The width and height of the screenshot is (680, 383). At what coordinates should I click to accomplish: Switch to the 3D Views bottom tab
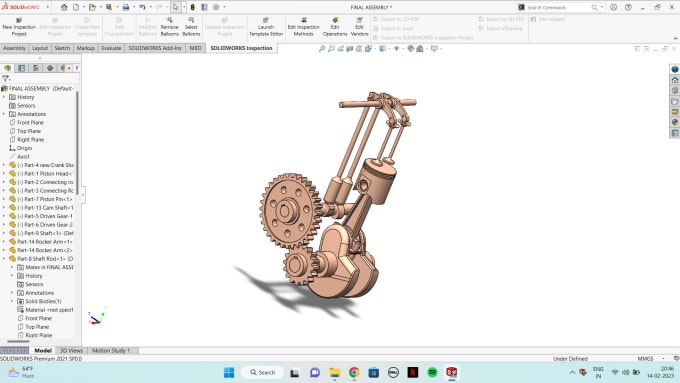point(71,350)
